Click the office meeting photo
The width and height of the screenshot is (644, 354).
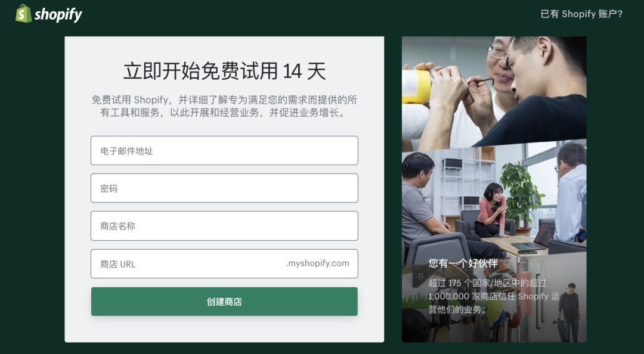point(494,201)
